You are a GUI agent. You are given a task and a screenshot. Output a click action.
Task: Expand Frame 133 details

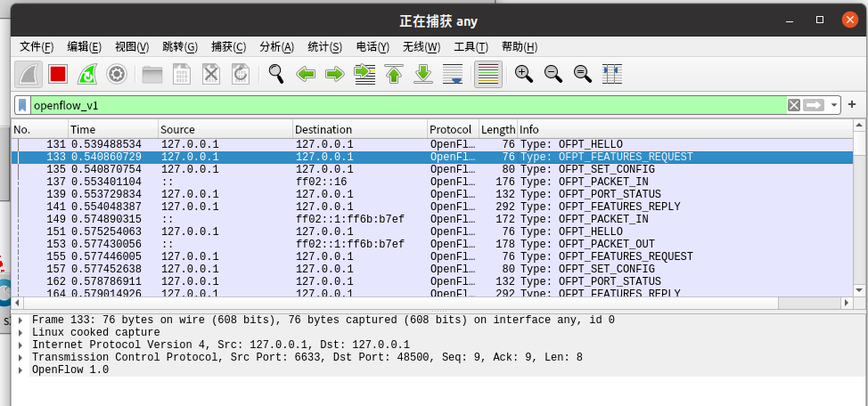click(x=20, y=321)
